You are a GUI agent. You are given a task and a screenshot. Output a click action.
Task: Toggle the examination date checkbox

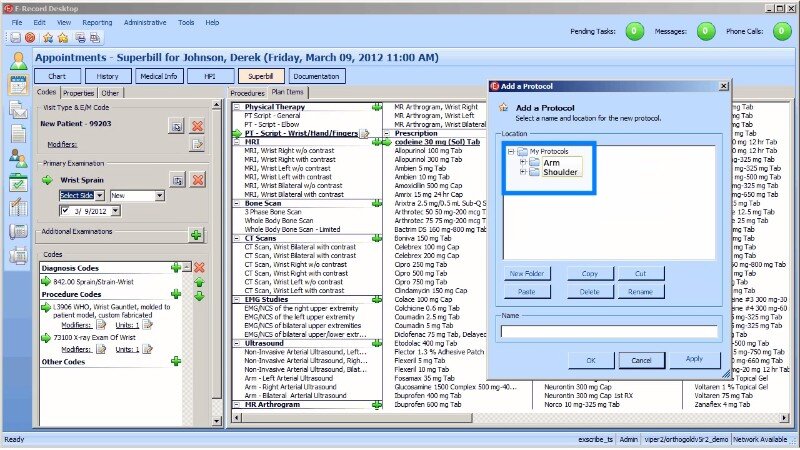click(66, 211)
